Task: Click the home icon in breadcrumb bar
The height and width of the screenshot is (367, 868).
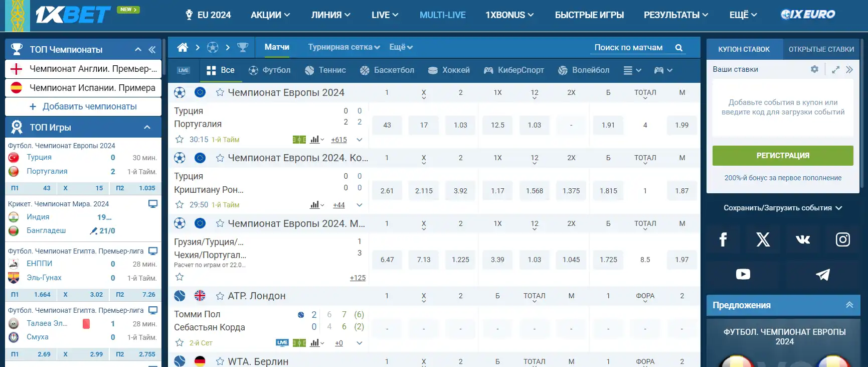Action: (x=183, y=47)
